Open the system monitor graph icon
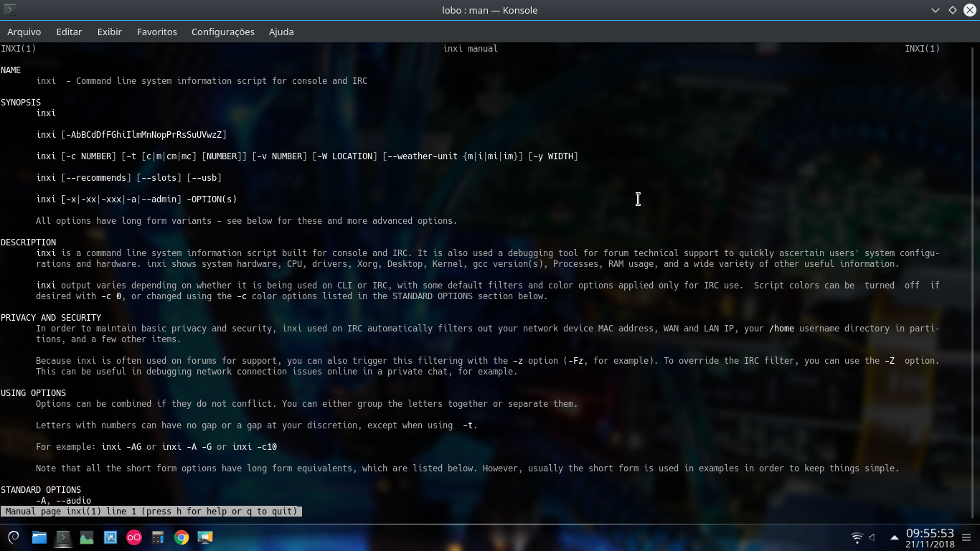980x551 pixels. click(86, 537)
